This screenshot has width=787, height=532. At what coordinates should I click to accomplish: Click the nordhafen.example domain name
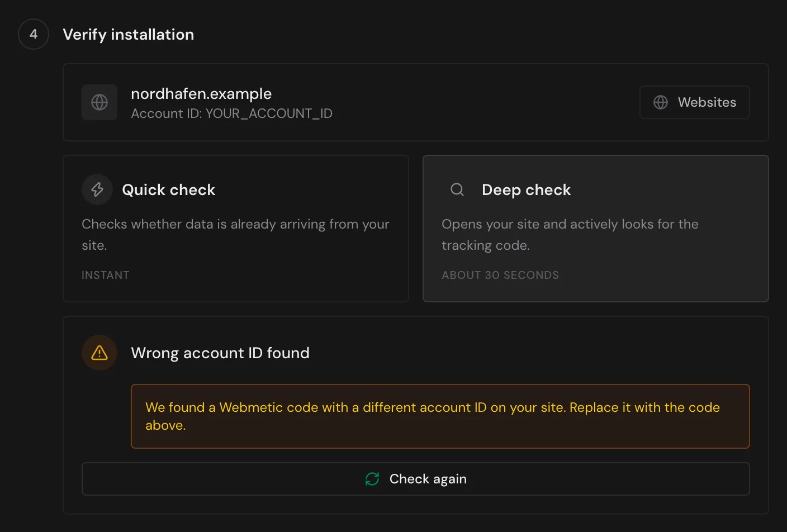(201, 94)
